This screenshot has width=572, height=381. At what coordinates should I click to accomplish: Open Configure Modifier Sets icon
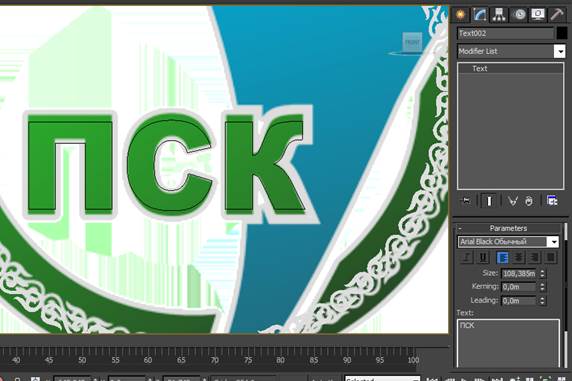pos(552,201)
